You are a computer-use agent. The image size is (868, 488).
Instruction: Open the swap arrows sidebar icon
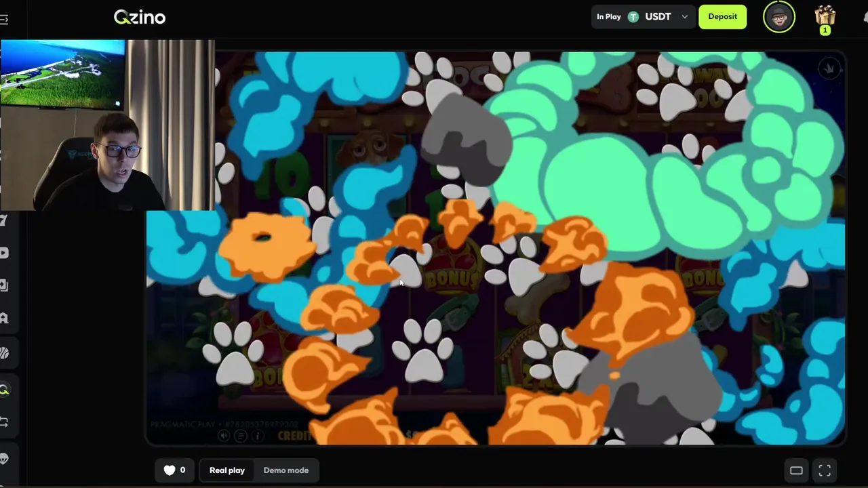pos(3,422)
